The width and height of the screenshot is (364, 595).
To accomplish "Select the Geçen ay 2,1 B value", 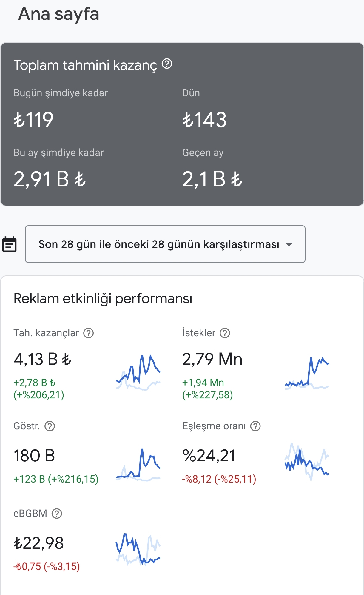I will (x=212, y=179).
